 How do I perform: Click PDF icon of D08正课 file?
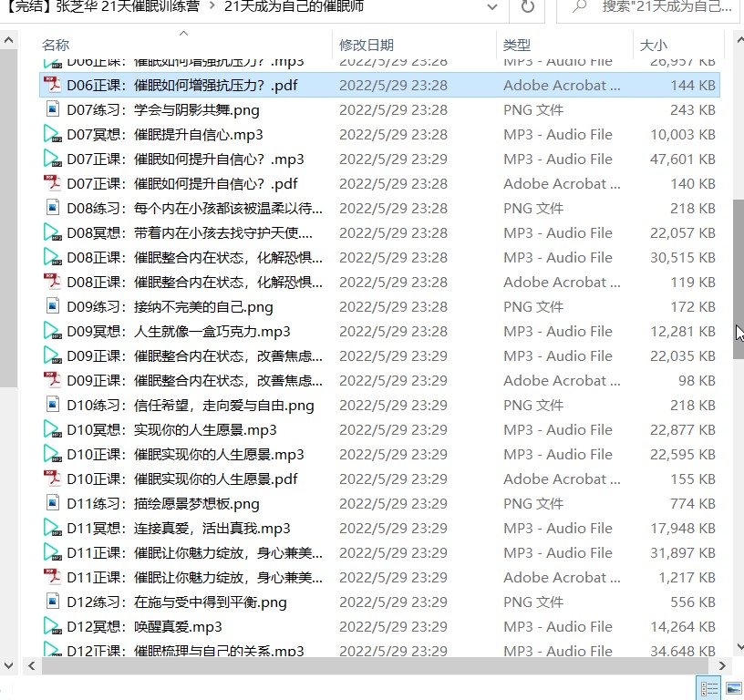(x=53, y=282)
